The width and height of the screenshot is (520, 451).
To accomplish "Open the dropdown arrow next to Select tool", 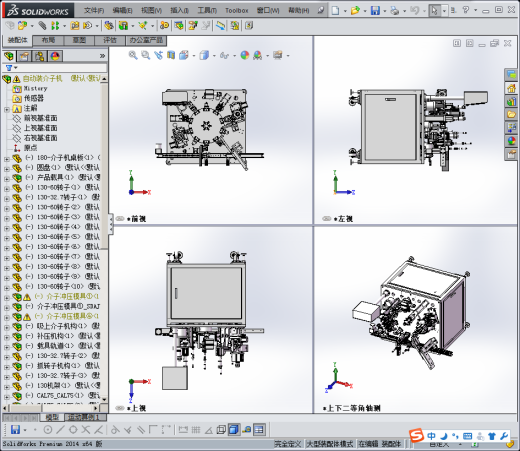I will tap(444, 11).
